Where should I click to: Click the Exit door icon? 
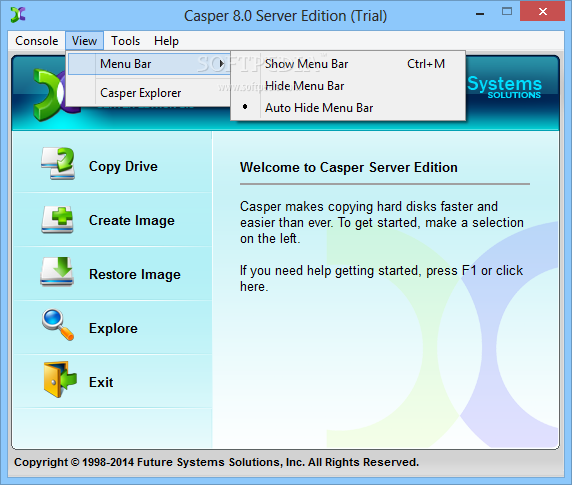60,379
